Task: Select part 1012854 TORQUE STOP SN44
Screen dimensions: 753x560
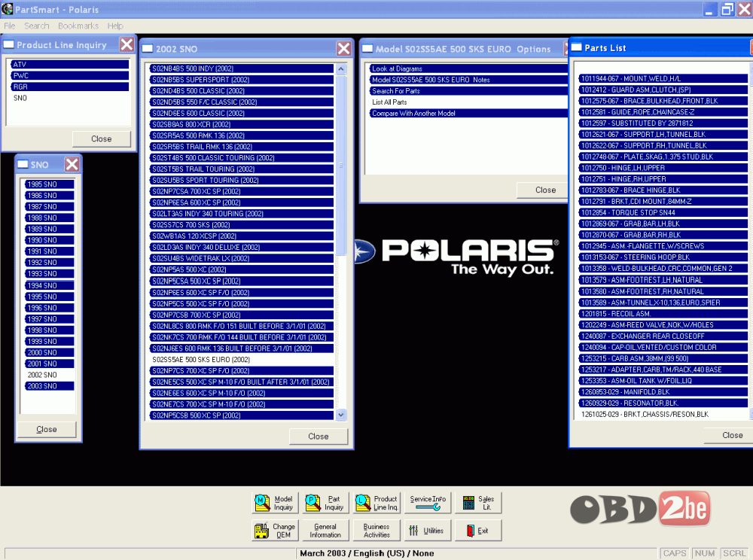Action: point(663,212)
